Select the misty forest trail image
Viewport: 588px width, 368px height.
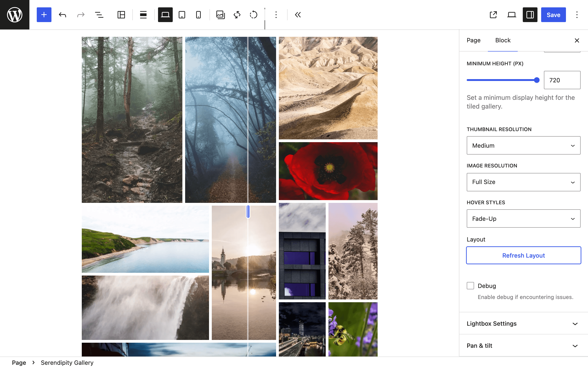pos(132,120)
